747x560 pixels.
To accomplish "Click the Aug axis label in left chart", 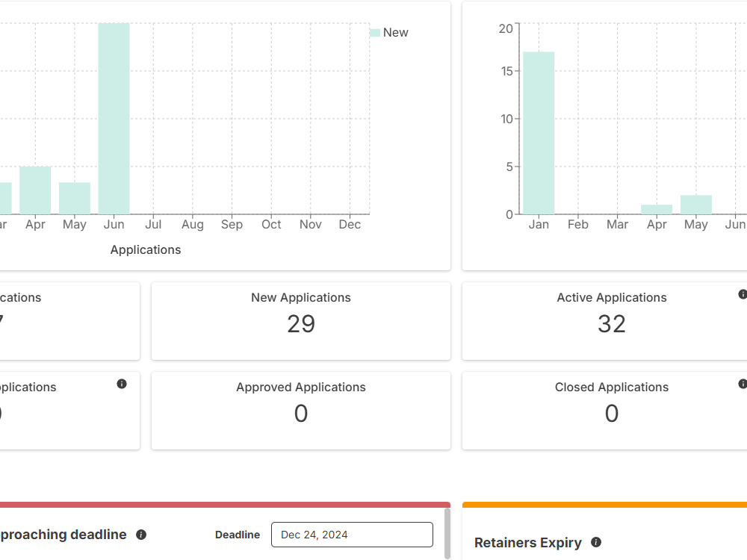I will coord(193,224).
